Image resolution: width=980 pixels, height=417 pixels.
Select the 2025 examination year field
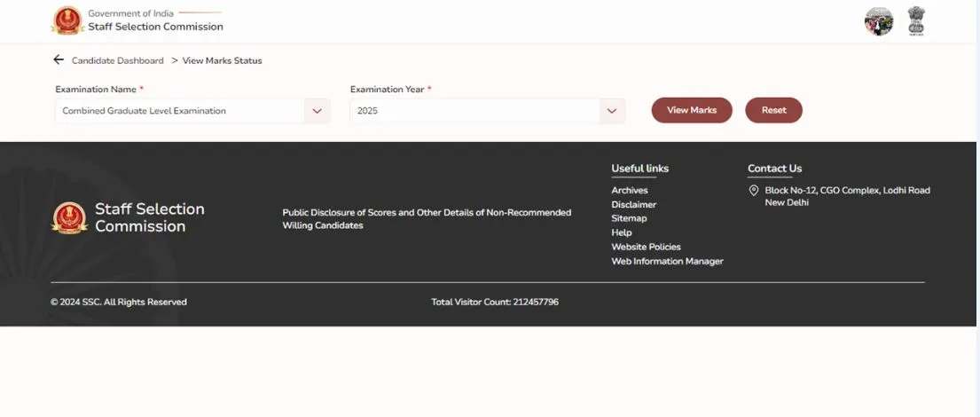click(488, 111)
